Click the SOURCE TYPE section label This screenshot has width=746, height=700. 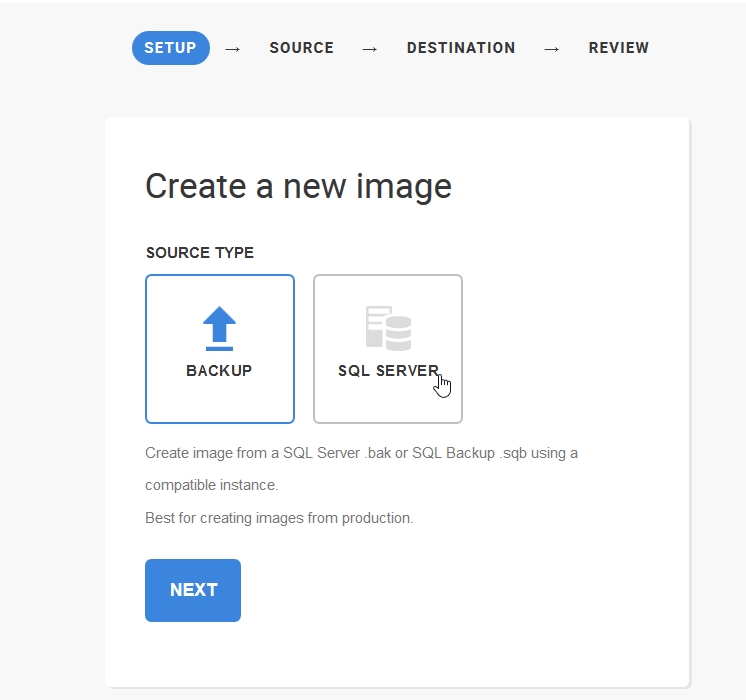point(200,253)
